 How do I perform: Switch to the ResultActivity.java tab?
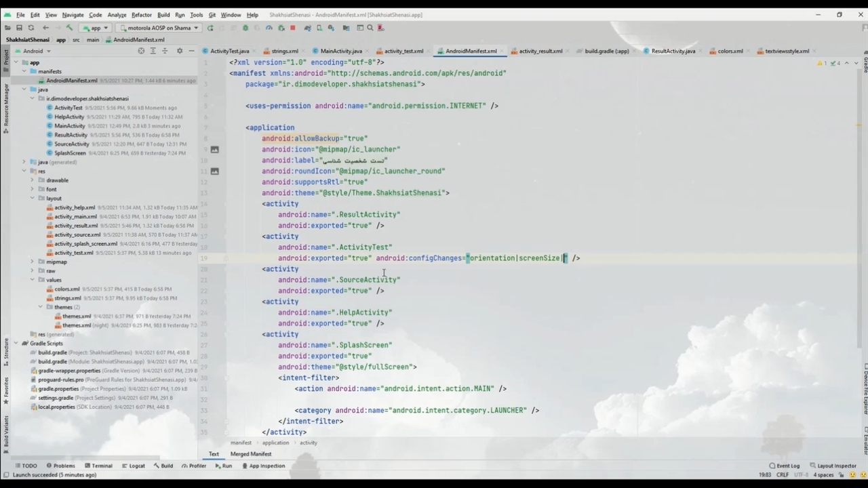673,51
